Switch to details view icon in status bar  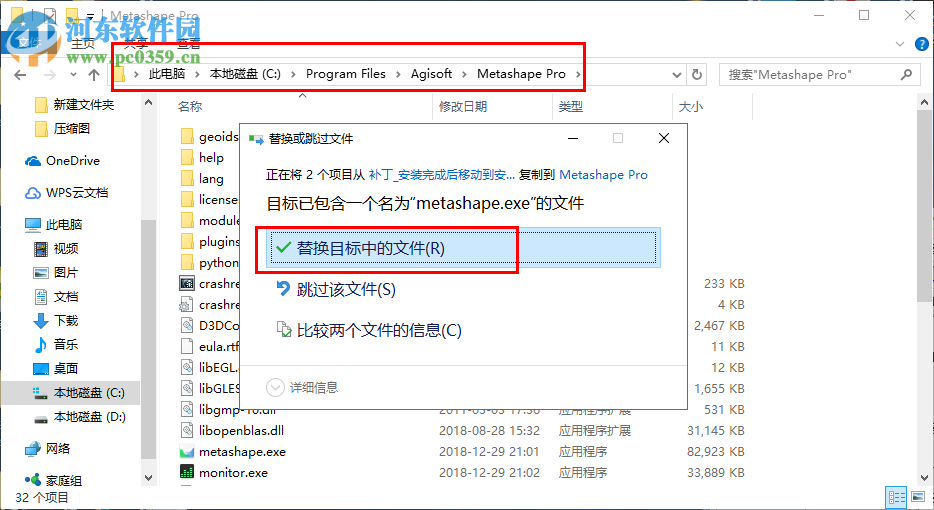(x=896, y=497)
